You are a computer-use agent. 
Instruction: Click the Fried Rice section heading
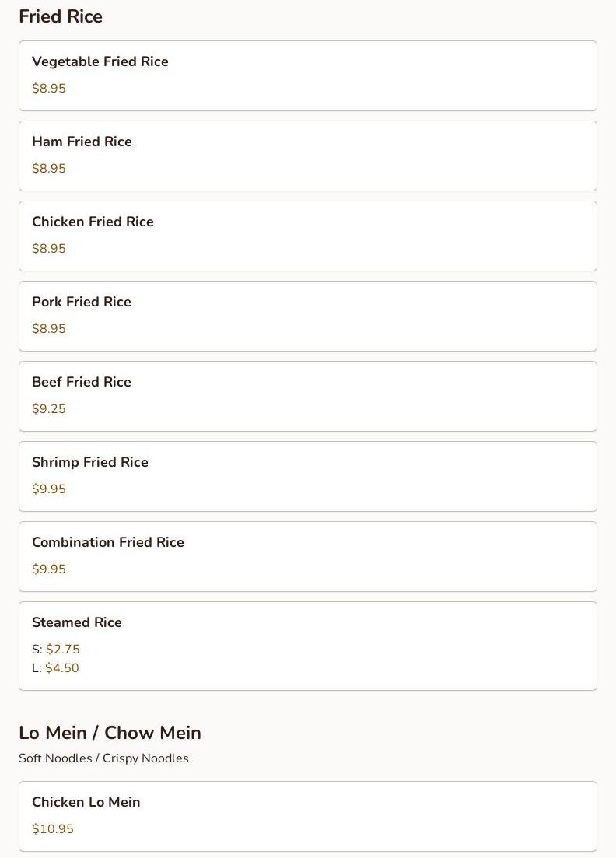point(61,16)
